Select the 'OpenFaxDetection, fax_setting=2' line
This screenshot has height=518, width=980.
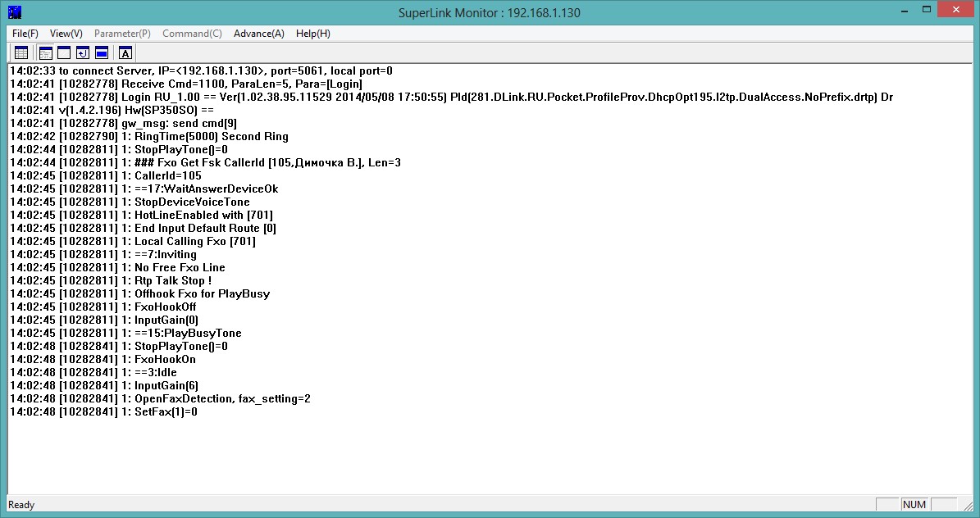(160, 398)
